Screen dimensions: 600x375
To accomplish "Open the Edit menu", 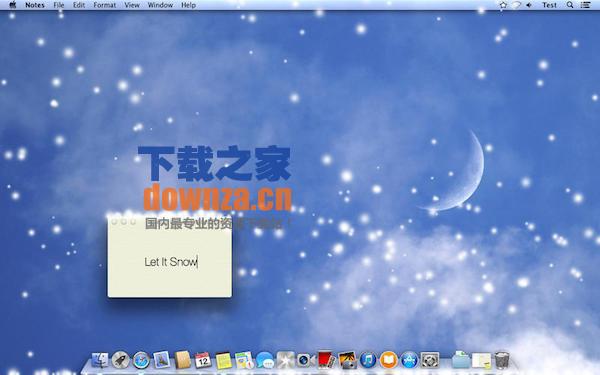I will (x=79, y=5).
